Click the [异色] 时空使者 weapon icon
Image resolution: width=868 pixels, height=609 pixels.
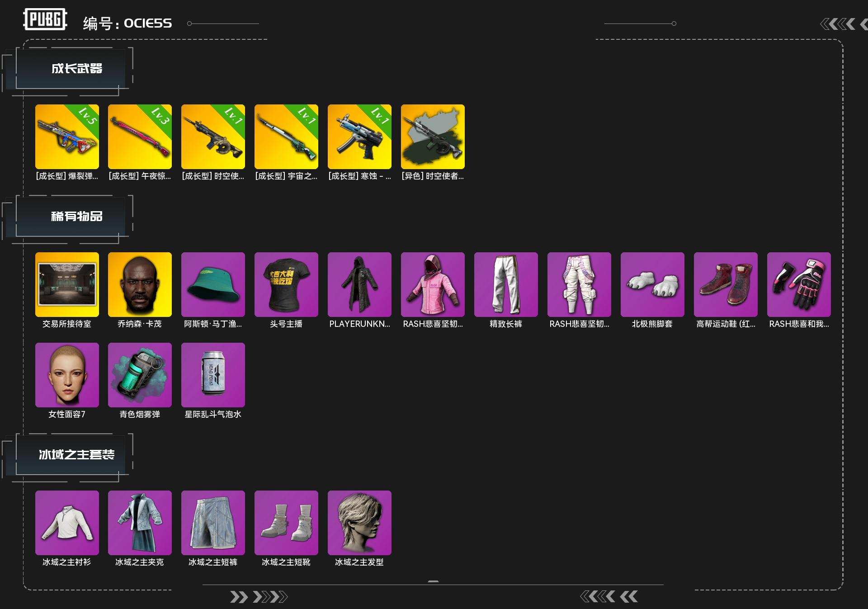click(433, 137)
